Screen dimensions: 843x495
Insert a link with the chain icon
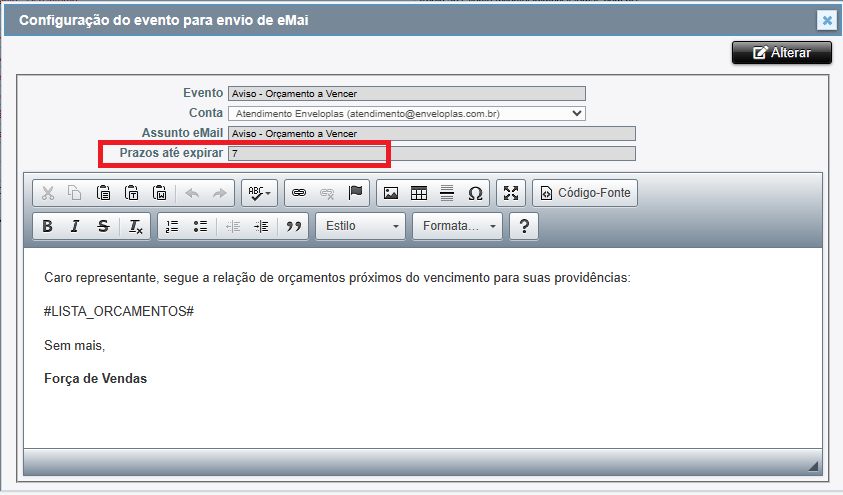298,193
